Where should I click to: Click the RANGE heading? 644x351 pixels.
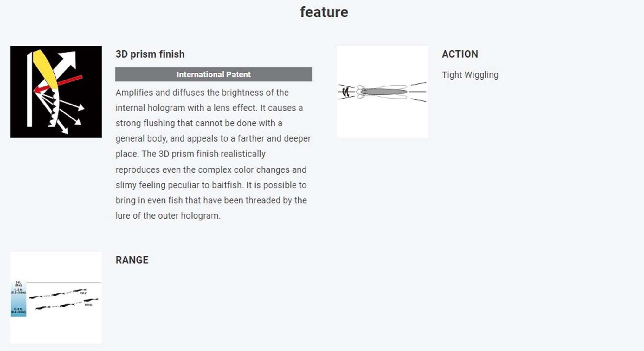[132, 260]
